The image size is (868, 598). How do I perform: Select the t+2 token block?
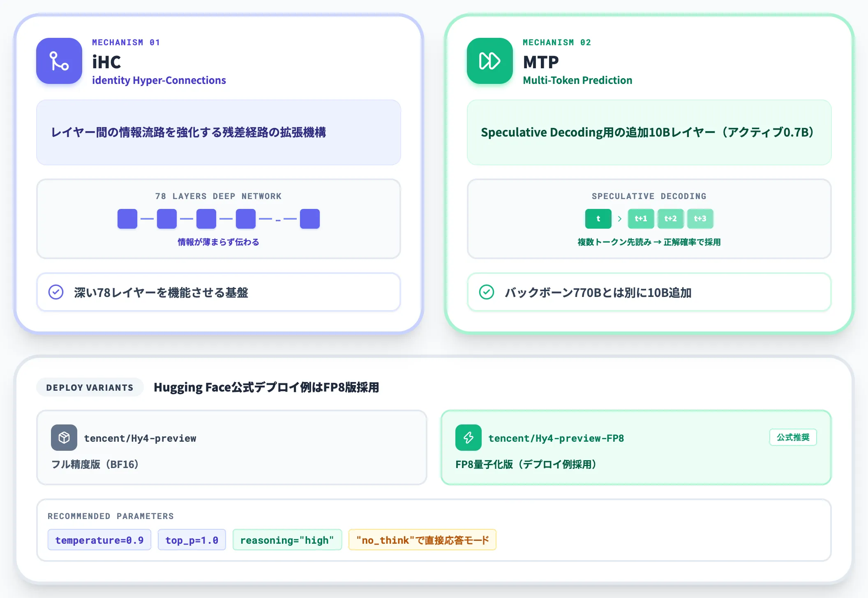click(671, 219)
